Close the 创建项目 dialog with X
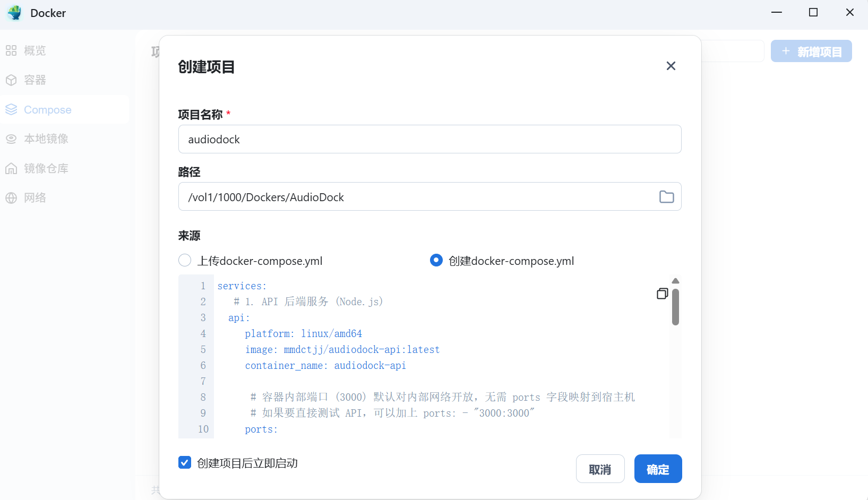The height and width of the screenshot is (500, 868). (671, 66)
